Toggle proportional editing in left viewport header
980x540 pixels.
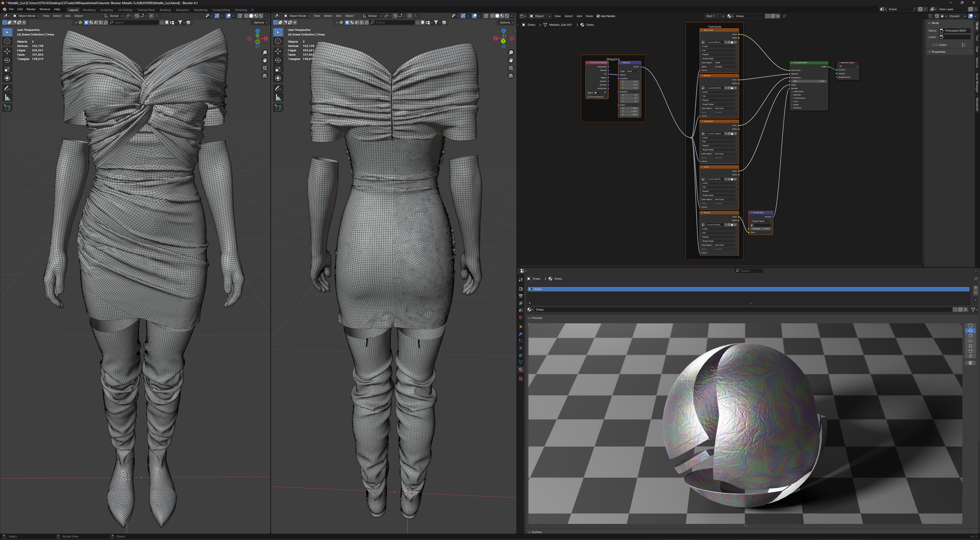coord(151,16)
